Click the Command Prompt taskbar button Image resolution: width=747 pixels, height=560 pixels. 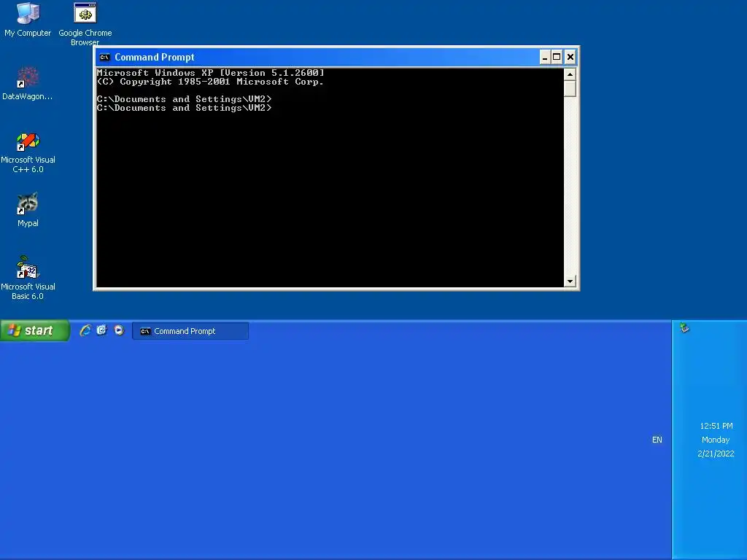point(190,331)
